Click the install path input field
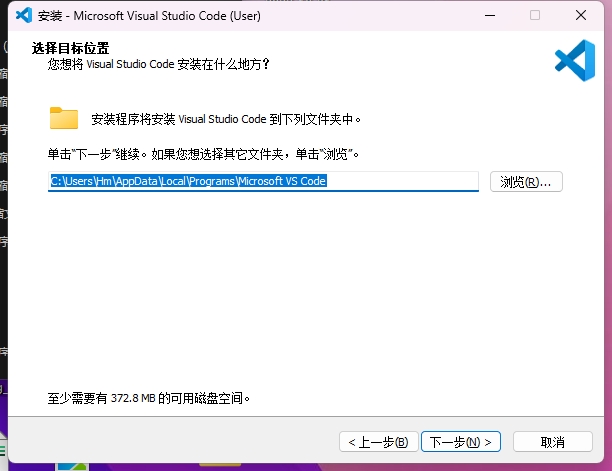This screenshot has height=471, width=612. point(263,181)
